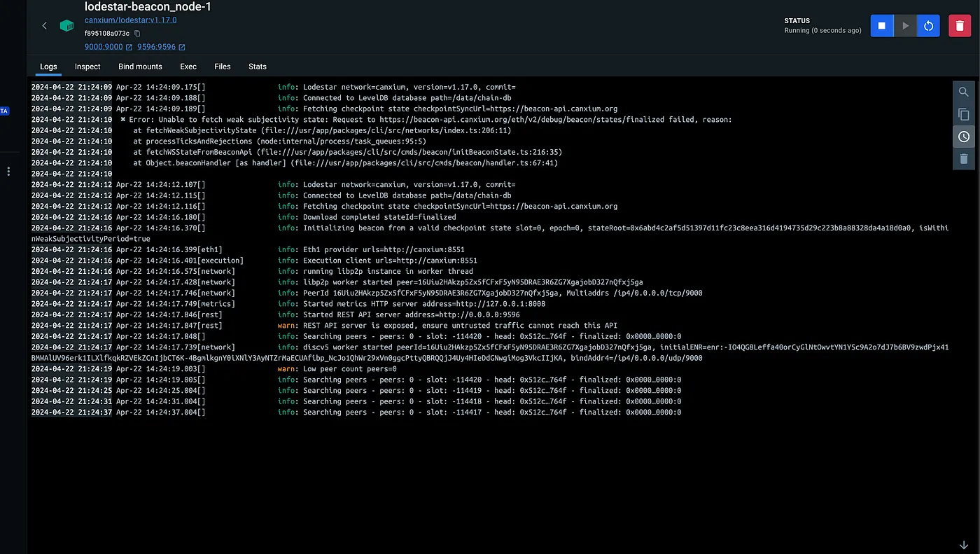Open the Files tab
The width and height of the screenshot is (980, 554).
tap(223, 67)
